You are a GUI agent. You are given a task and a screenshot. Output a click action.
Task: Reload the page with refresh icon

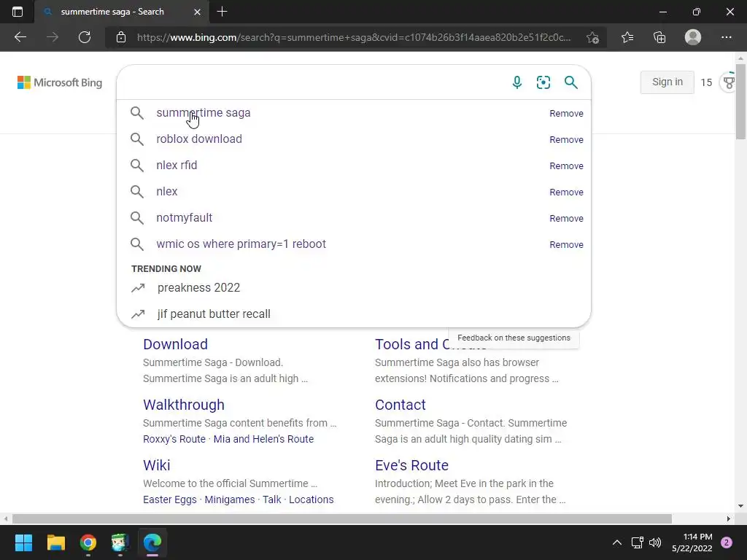point(85,37)
